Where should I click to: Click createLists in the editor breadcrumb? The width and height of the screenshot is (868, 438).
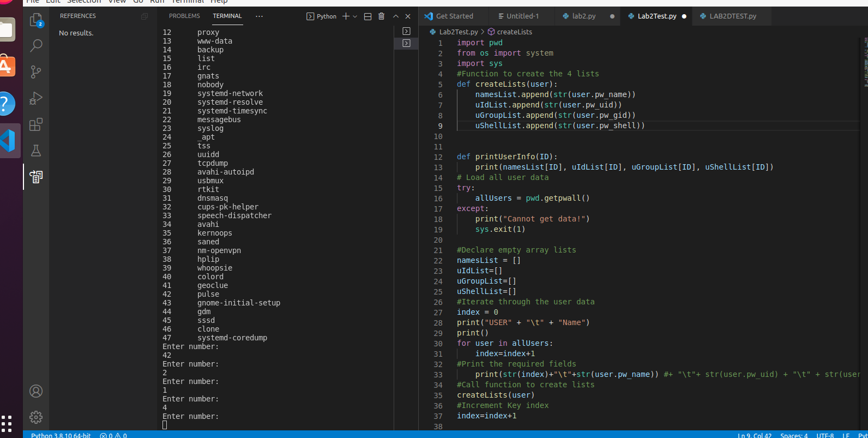pos(514,32)
